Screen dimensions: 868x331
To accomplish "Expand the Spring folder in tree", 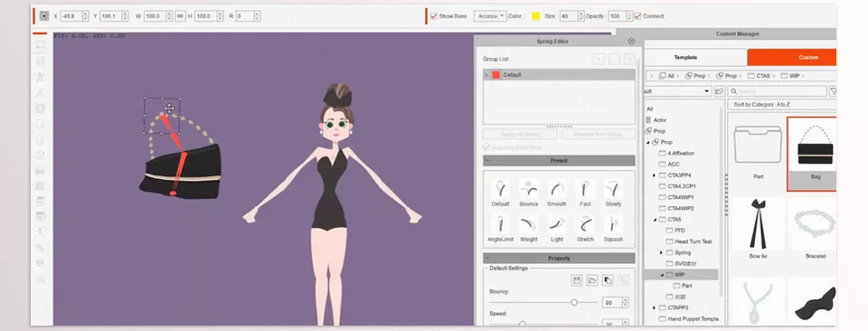I will (x=661, y=253).
